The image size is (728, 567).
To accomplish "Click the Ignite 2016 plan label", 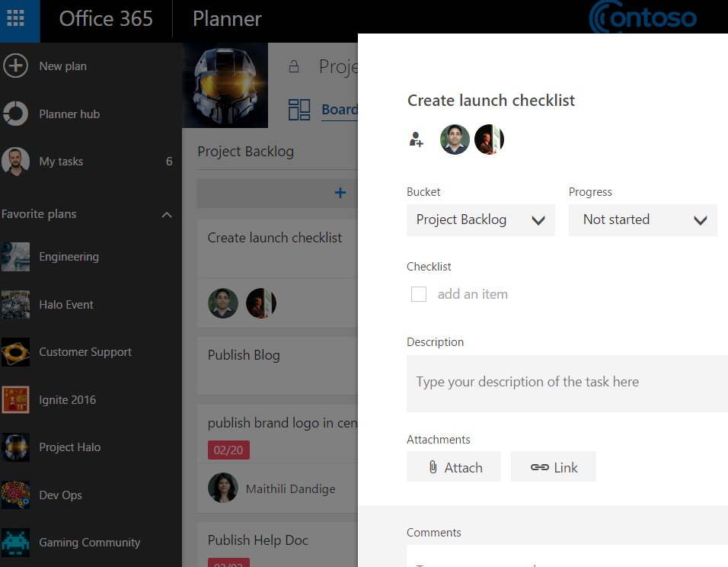I will [67, 399].
